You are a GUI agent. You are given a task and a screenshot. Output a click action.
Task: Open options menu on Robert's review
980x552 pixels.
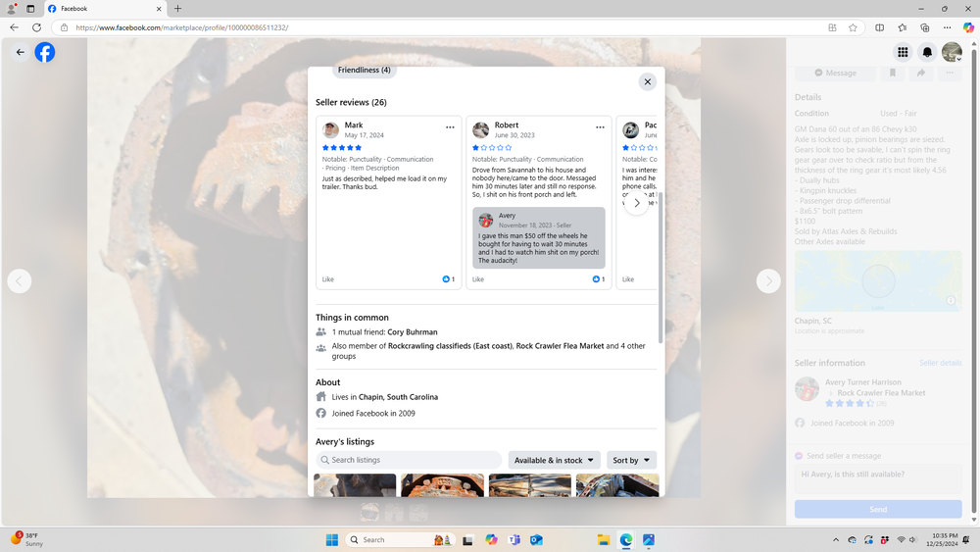point(600,127)
